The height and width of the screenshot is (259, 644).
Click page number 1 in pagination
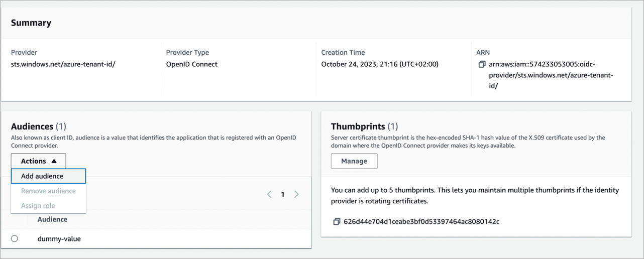pyautogui.click(x=283, y=194)
